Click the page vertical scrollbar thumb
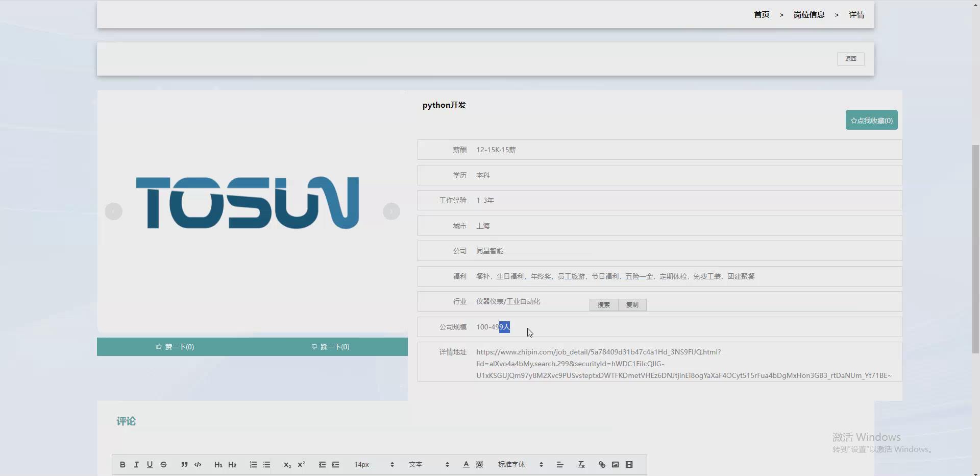 [x=975, y=249]
